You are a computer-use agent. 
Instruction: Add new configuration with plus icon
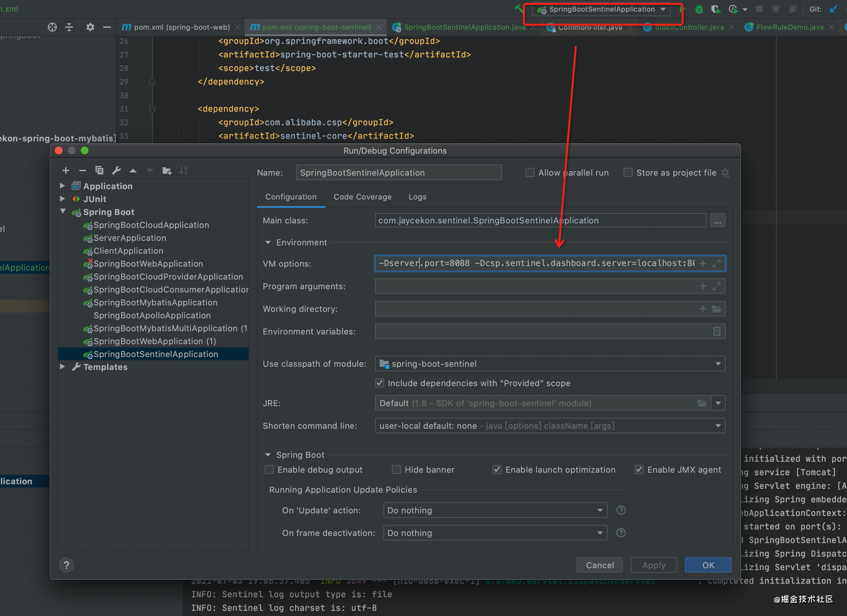coord(66,171)
